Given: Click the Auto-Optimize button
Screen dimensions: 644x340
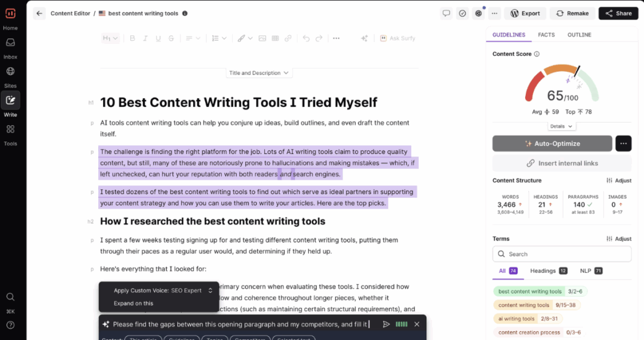Looking at the screenshot, I should [552, 143].
